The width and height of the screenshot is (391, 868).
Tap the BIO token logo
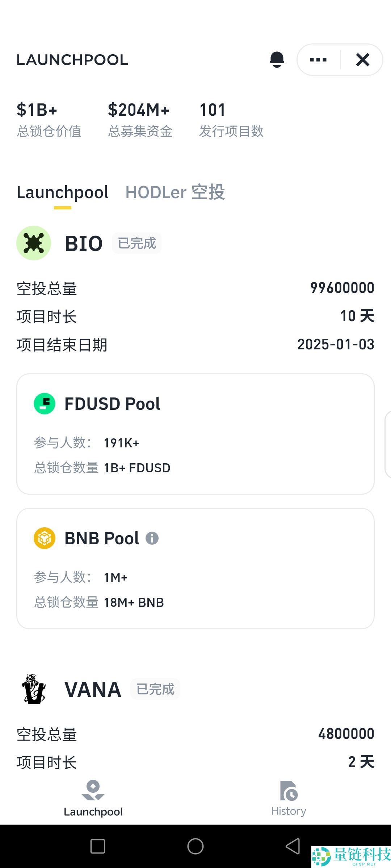click(34, 243)
